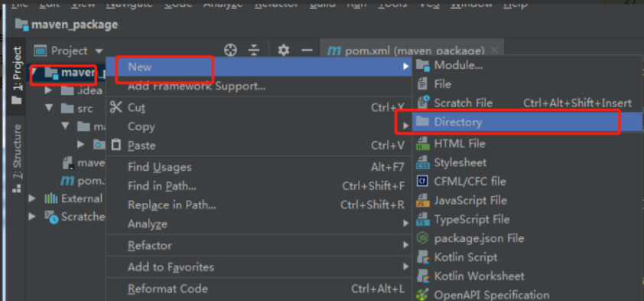
Task: Choose Find Usages
Action: 259,167
